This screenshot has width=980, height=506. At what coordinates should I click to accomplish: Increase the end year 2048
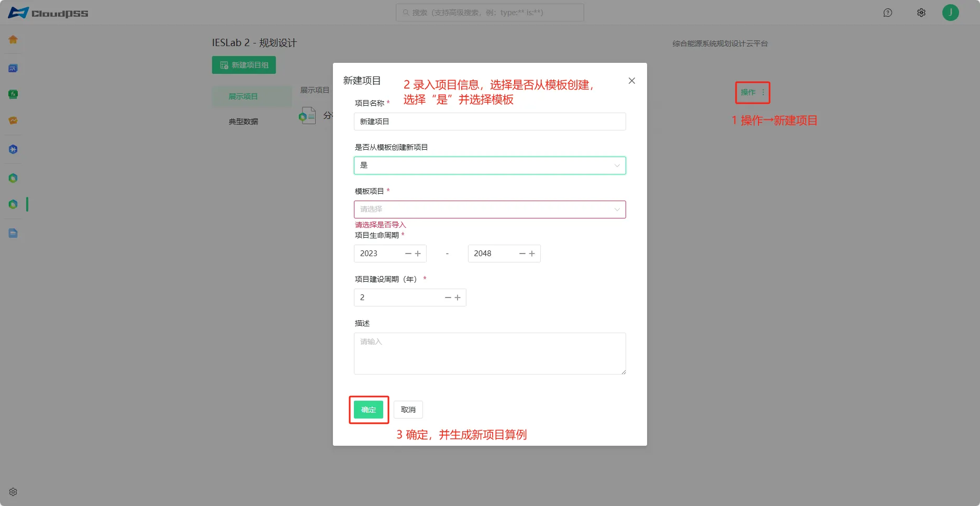click(532, 254)
